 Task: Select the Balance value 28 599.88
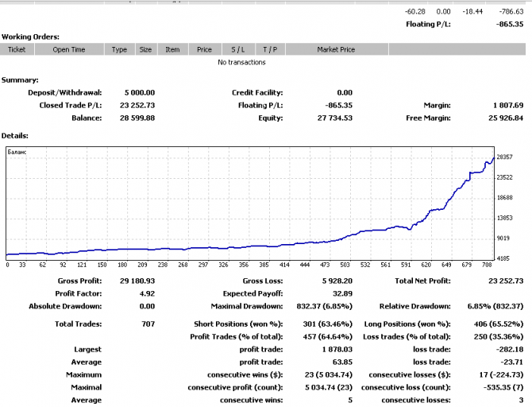click(139, 118)
